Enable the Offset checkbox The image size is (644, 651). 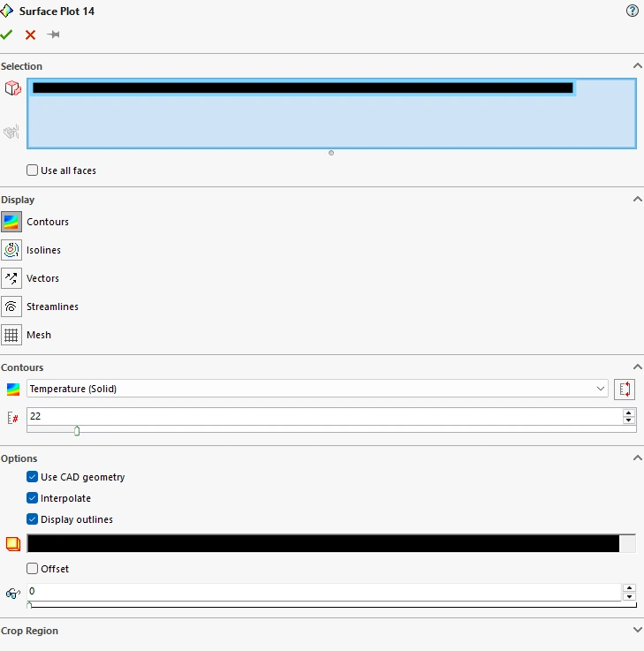(x=32, y=568)
